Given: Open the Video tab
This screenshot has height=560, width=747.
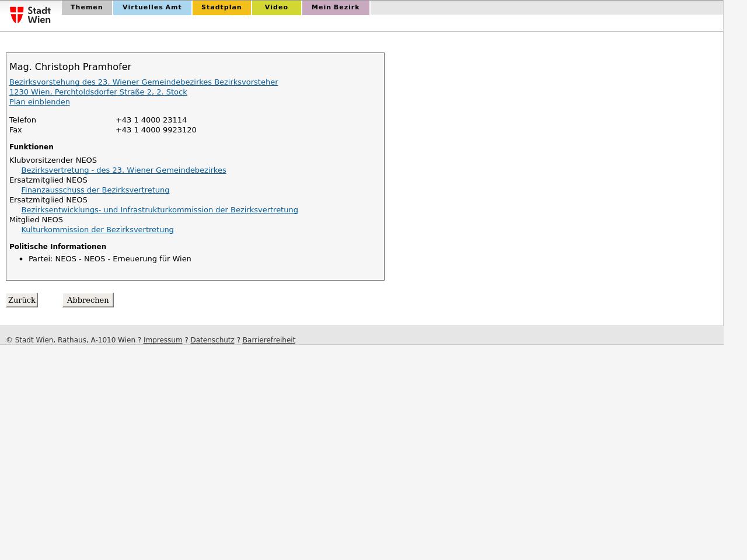Looking at the screenshot, I should [x=277, y=8].
